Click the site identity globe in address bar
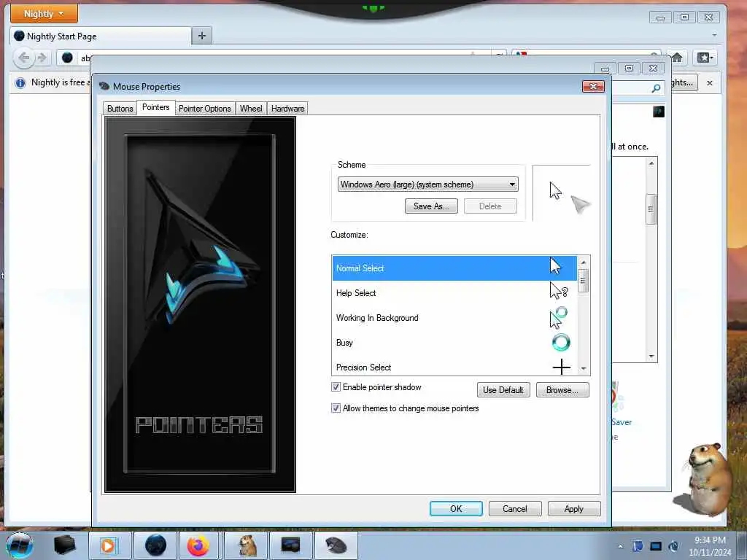The height and width of the screenshot is (560, 747). [68, 58]
